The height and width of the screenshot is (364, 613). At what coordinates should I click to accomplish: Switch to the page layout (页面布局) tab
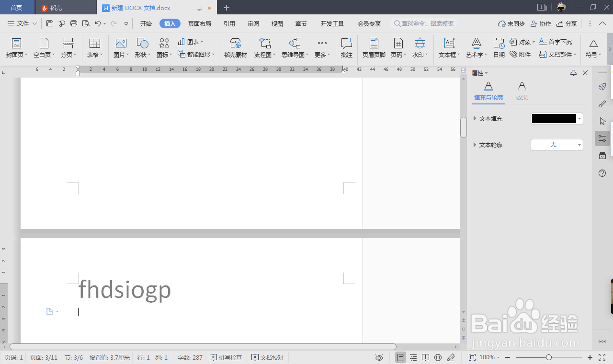point(199,23)
